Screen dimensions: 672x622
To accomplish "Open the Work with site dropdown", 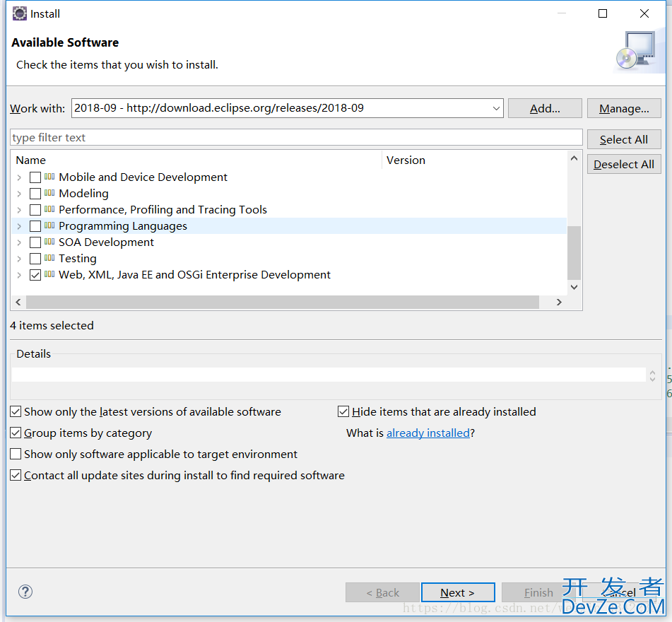I will click(496, 108).
